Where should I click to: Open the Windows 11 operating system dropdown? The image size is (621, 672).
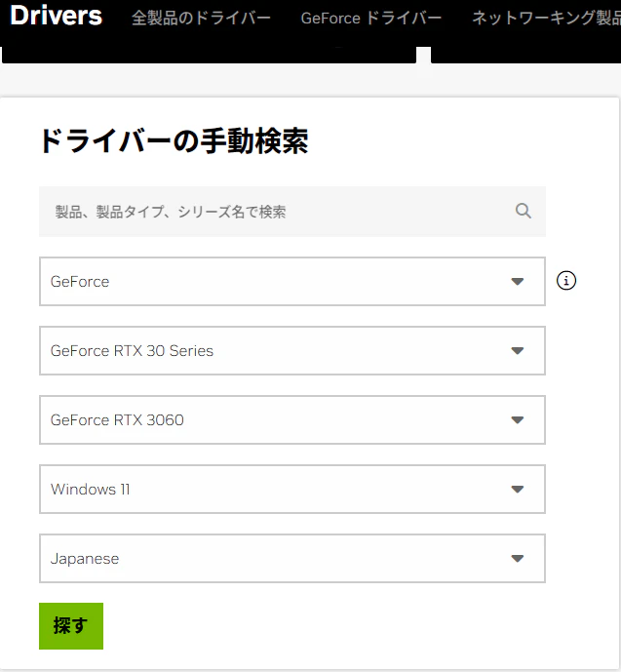tap(292, 489)
